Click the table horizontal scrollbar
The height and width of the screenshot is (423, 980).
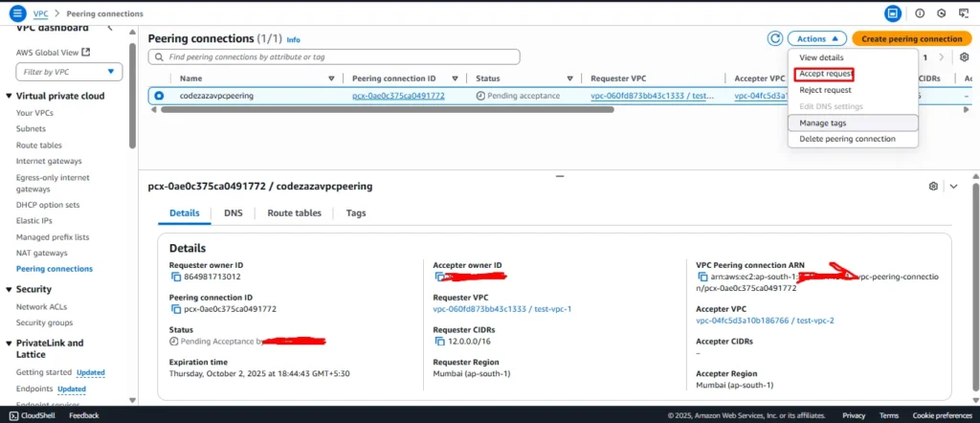click(x=388, y=109)
